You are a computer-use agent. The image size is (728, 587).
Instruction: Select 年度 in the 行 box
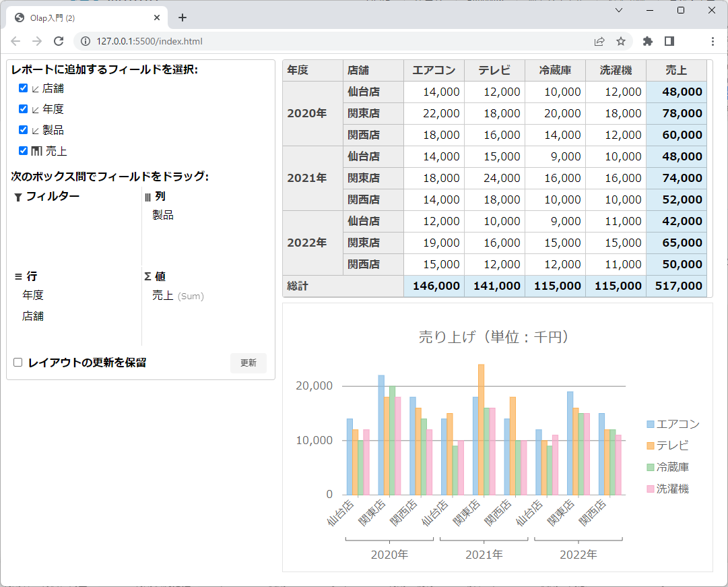(33, 295)
